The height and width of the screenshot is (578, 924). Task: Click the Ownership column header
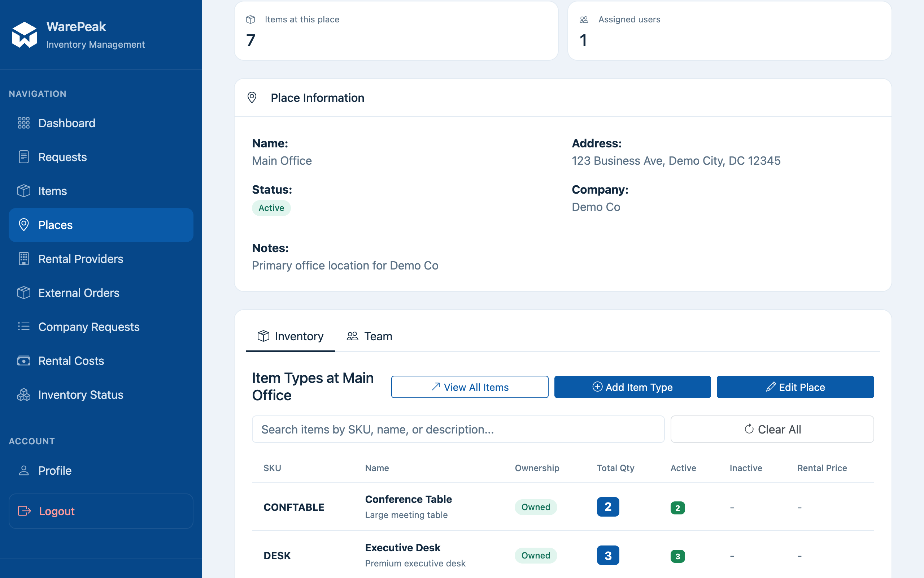(537, 468)
